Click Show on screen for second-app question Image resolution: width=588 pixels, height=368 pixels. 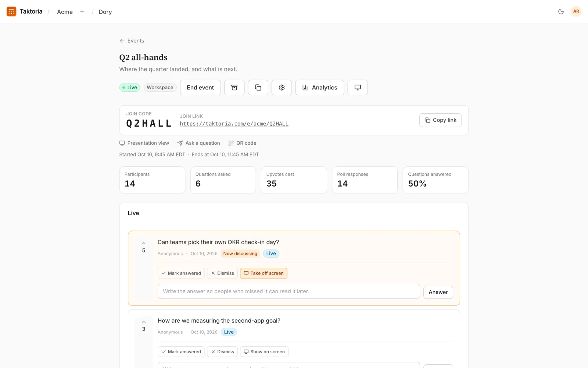pos(264,352)
